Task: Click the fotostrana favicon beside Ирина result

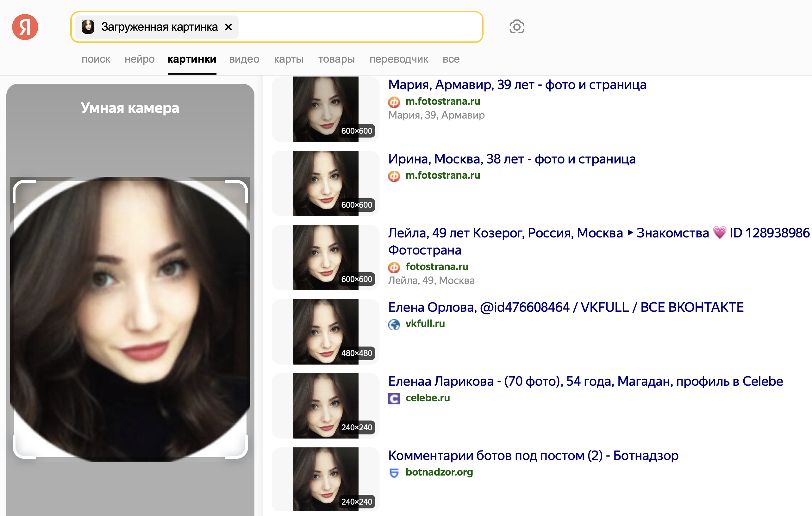Action: [x=394, y=176]
